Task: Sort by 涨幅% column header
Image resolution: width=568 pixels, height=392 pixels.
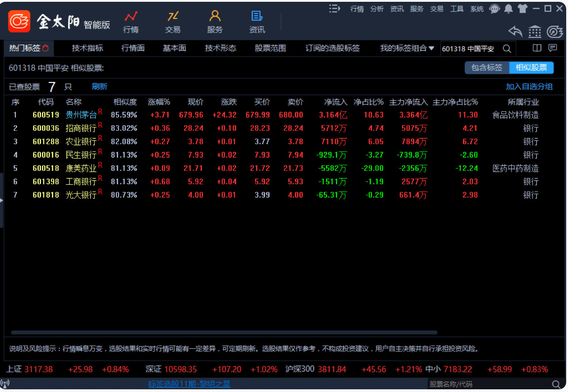Action: [x=159, y=102]
